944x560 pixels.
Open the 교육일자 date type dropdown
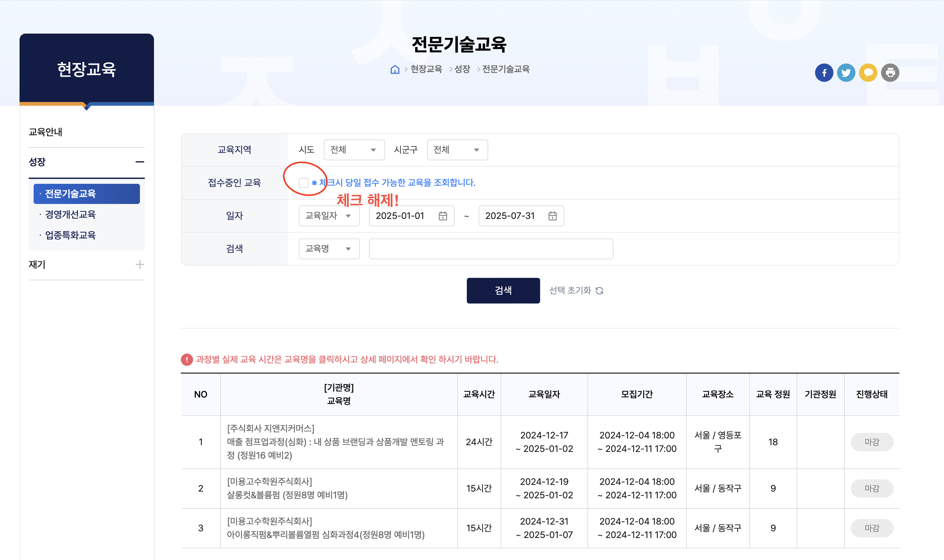pyautogui.click(x=329, y=216)
